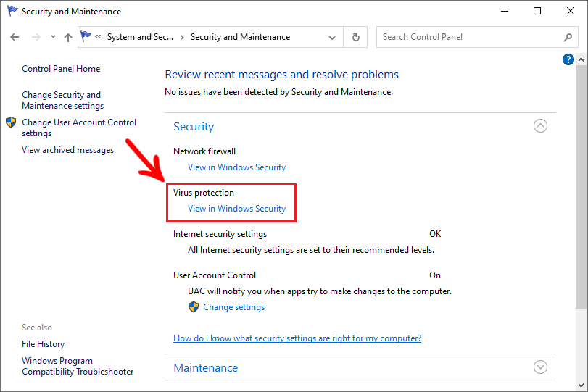Maximize the Security and Maintenance window
The width and height of the screenshot is (588, 392).
pyautogui.click(x=537, y=12)
